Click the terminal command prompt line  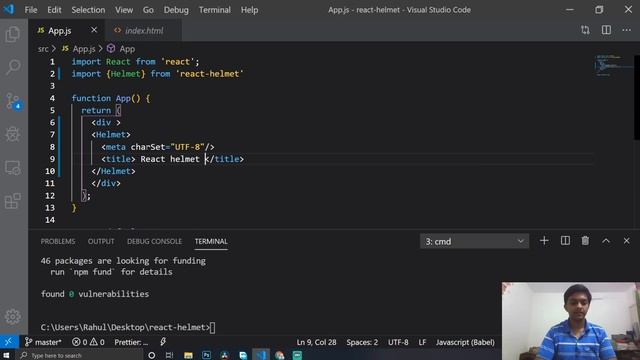pyautogui.click(x=127, y=327)
